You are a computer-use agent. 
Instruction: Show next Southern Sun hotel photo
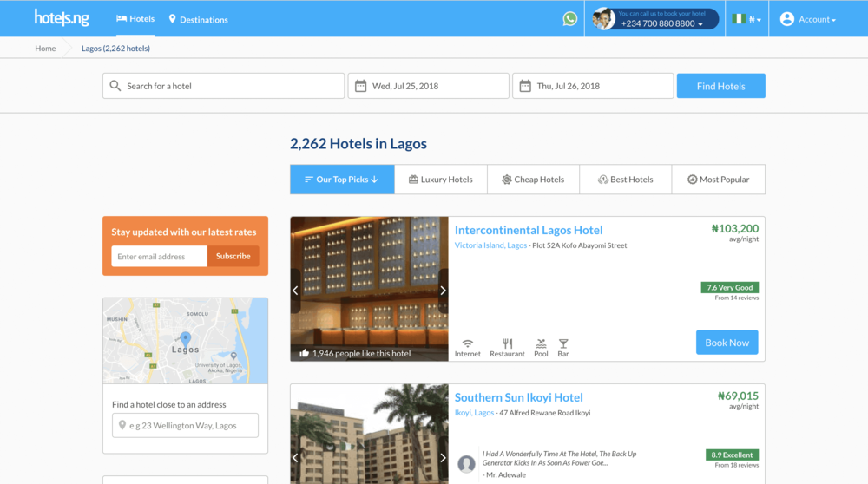pos(443,457)
